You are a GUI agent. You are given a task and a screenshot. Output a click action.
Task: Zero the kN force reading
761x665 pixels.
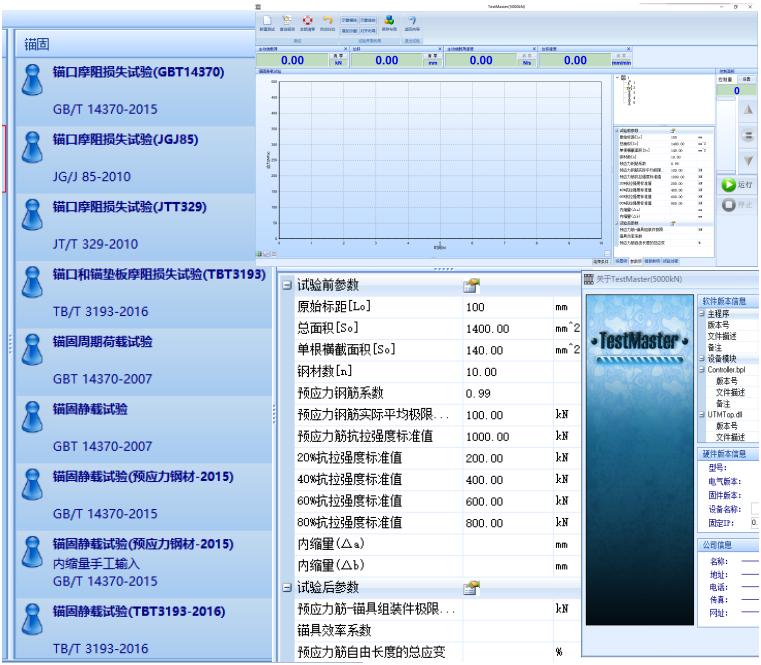pyautogui.click(x=338, y=56)
